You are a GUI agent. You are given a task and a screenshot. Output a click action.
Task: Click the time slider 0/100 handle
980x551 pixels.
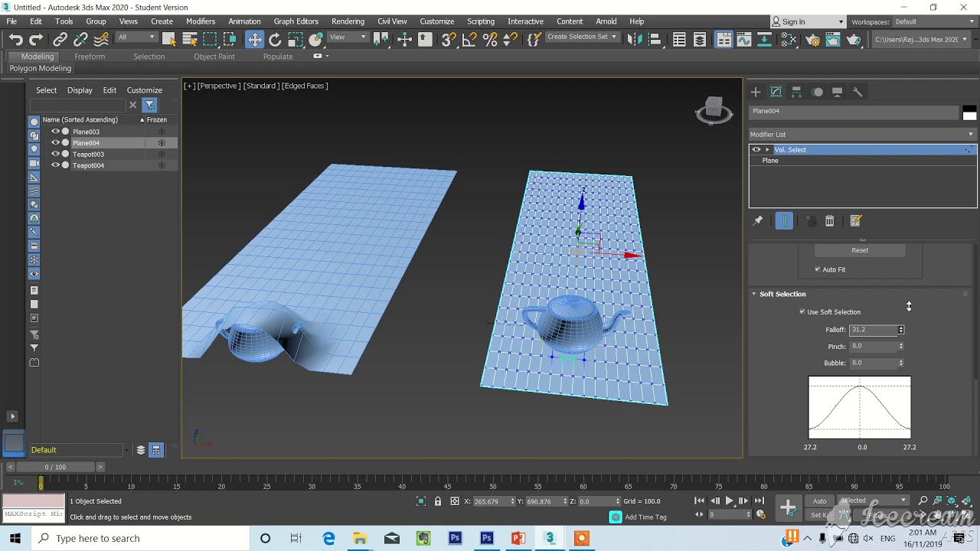coord(54,467)
